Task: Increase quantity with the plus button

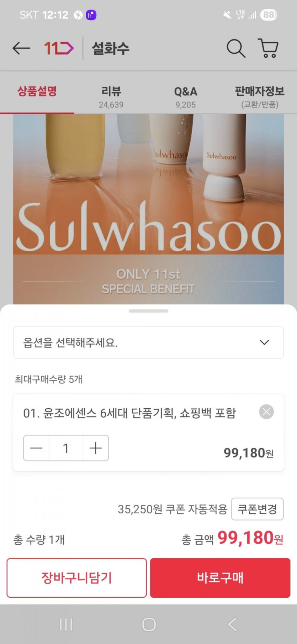Action: 96,448
